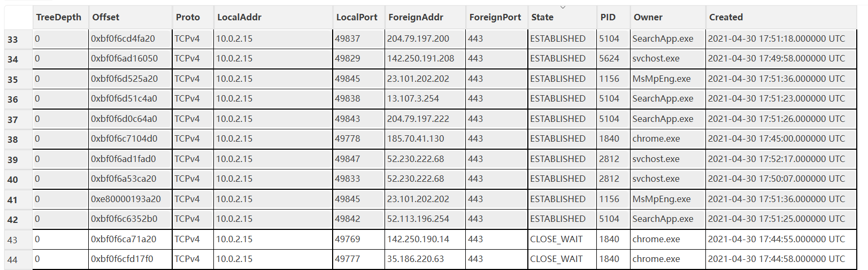Screen dimensions: 868x270
Task: Select row number 44
Action: tap(13, 260)
